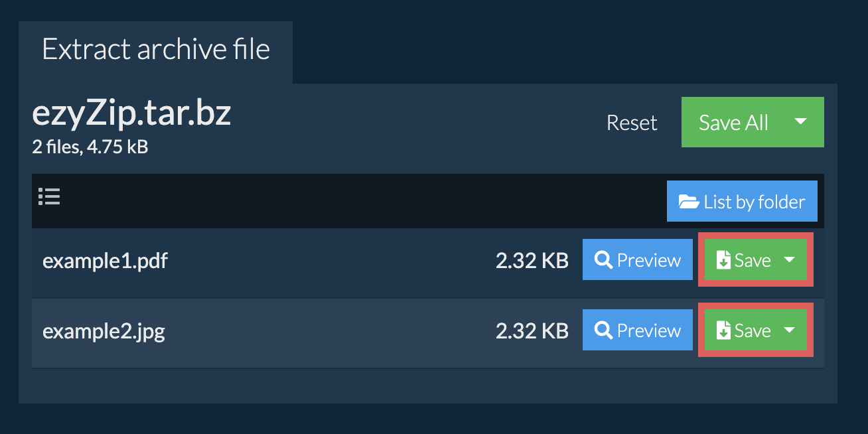Preview the example2.jpg file
This screenshot has width=868, height=434.
coord(648,330)
